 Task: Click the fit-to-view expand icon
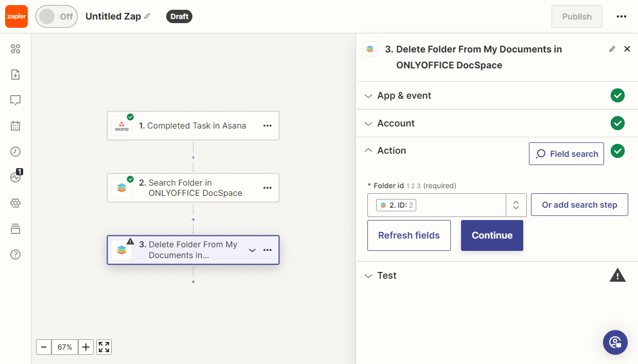pyautogui.click(x=104, y=347)
